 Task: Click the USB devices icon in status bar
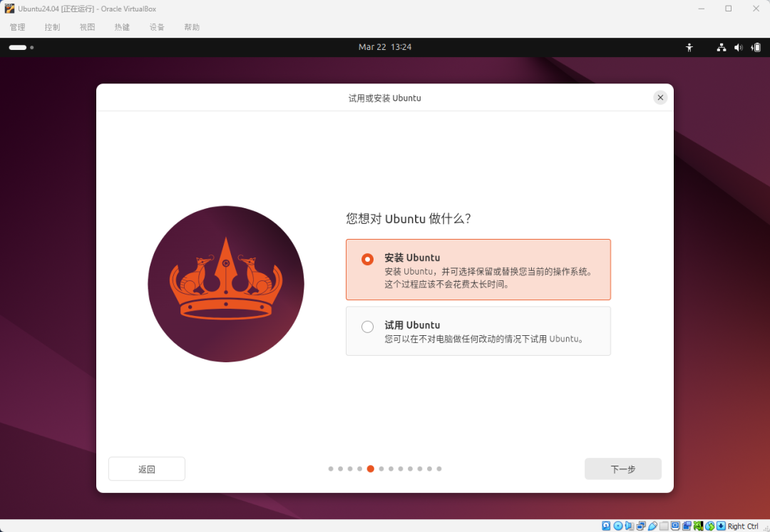(x=652, y=526)
